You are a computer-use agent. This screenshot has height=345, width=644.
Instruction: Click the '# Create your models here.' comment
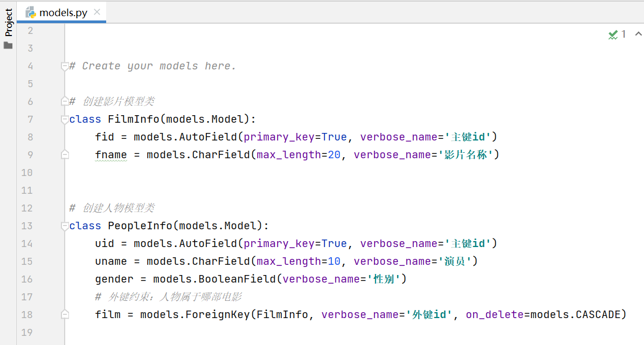coord(153,66)
